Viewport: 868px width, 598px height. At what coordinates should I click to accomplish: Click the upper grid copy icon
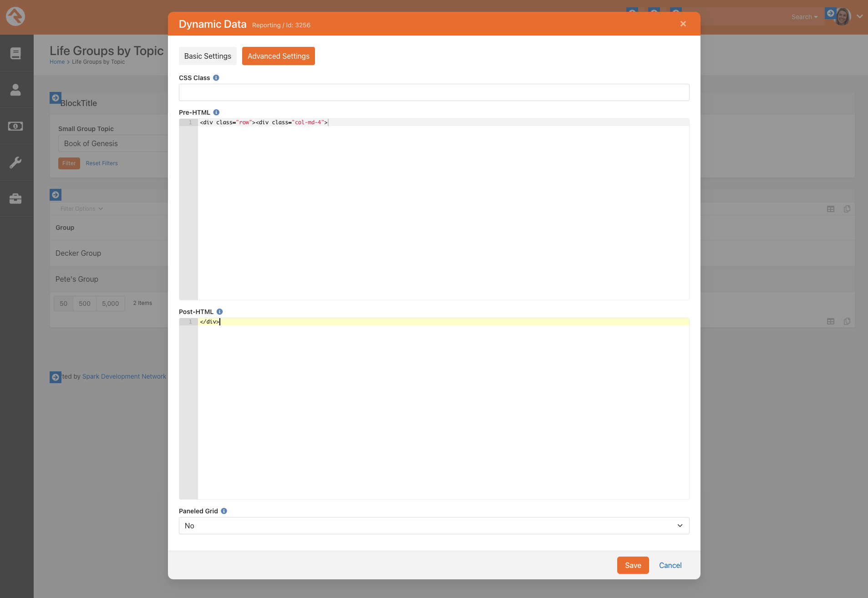click(x=847, y=209)
